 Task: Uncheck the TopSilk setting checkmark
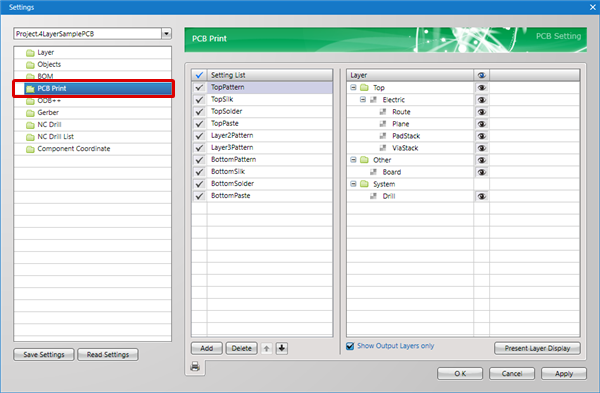pyautogui.click(x=199, y=99)
